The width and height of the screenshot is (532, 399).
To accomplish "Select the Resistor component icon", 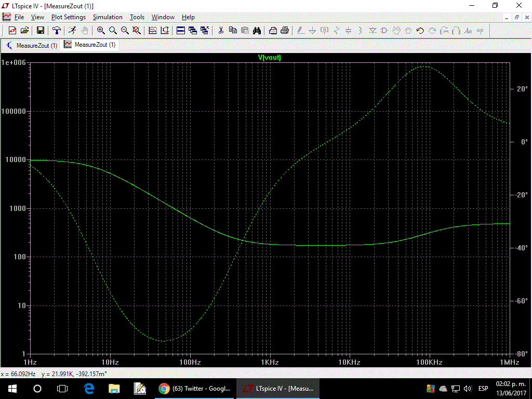I will click(x=337, y=31).
